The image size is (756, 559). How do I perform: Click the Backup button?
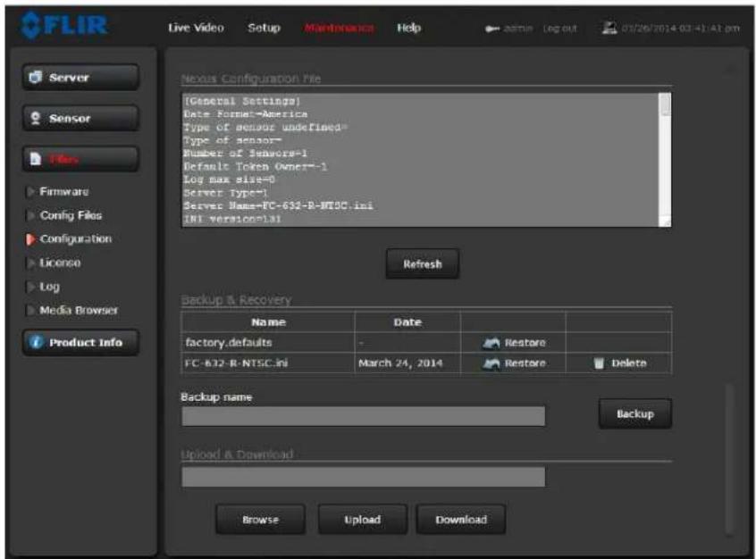(x=635, y=414)
